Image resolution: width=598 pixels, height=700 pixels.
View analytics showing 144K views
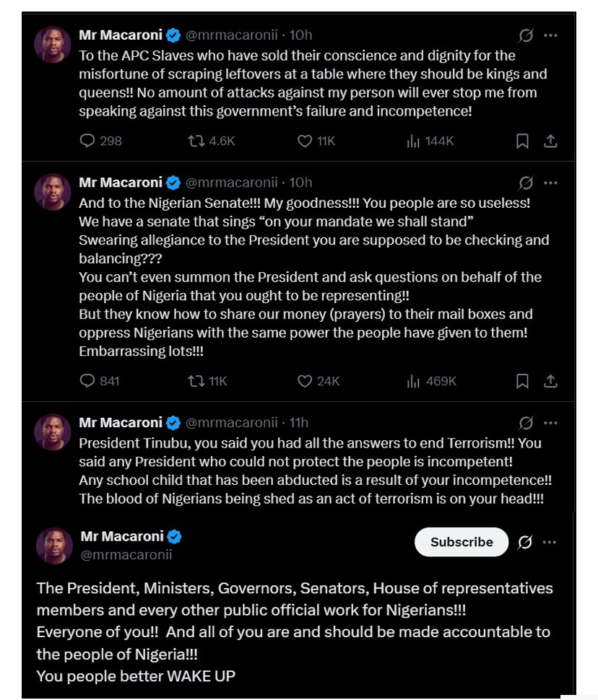414,141
